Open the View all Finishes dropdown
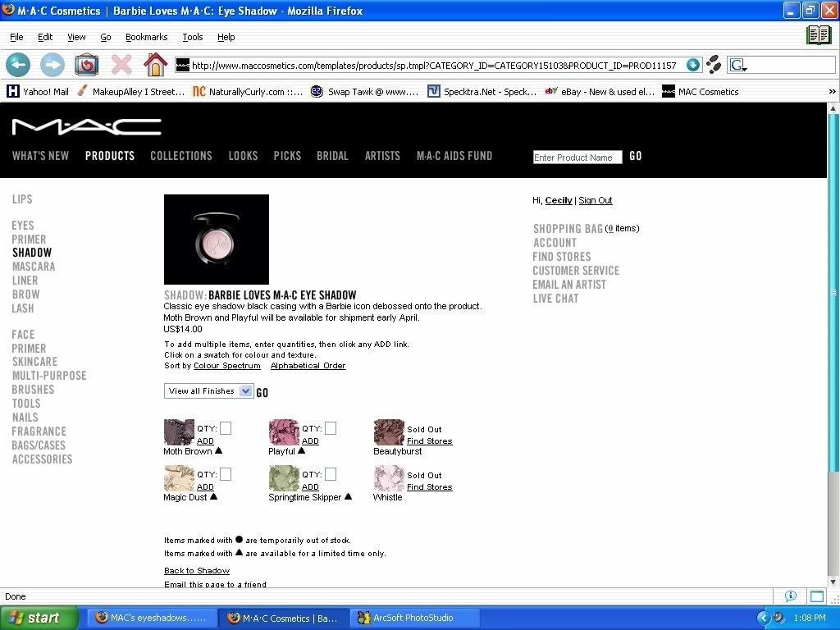840x630 pixels. (208, 391)
